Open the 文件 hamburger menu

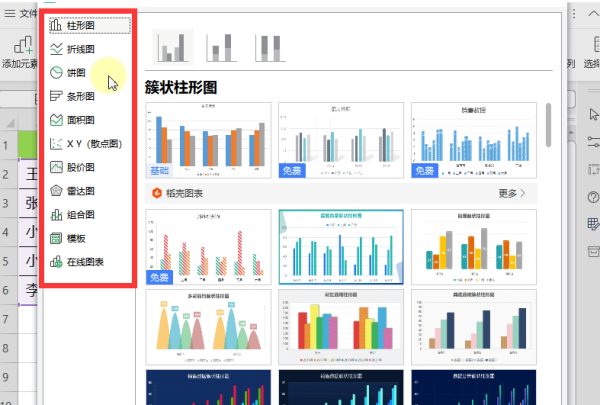(10, 13)
